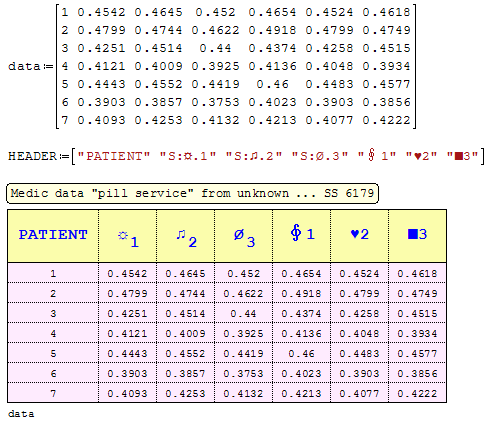Click the "S:¤.1" string in HEADER
Screen dimensions: 491x421
[188, 156]
